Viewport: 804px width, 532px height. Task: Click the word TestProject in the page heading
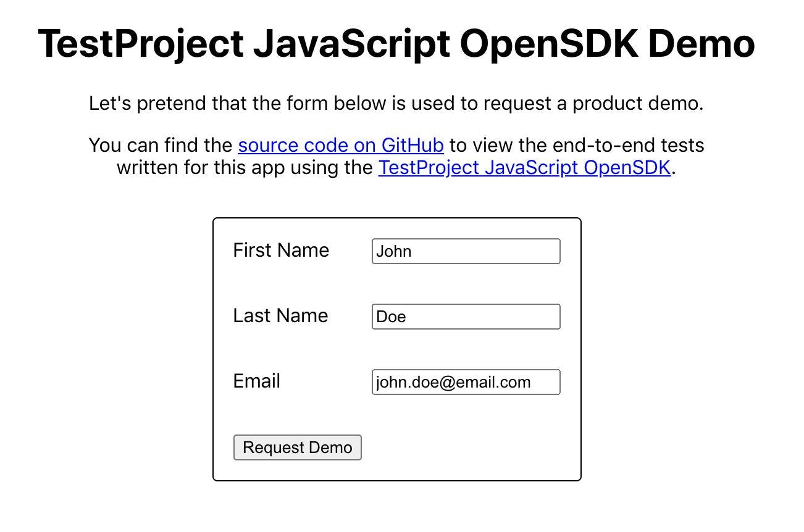pos(141,43)
